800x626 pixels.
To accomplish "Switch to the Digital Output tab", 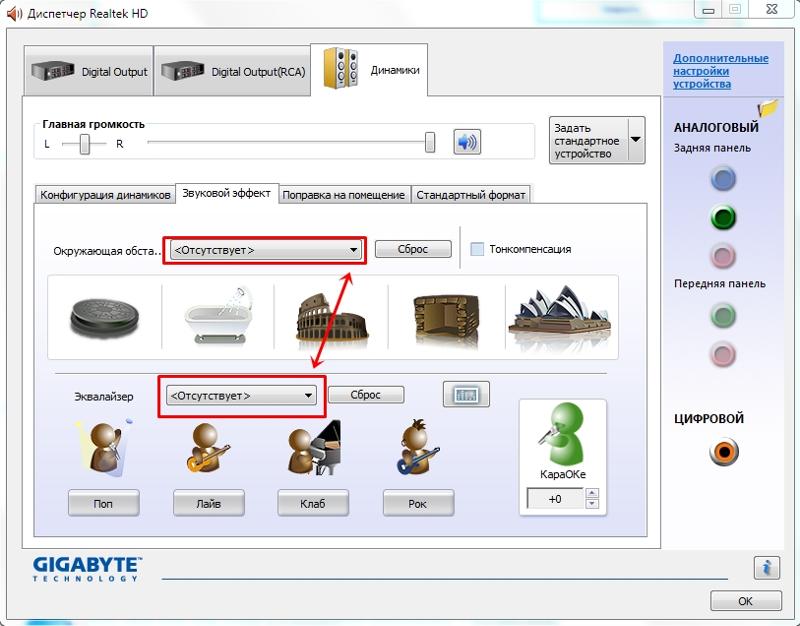I will click(89, 71).
